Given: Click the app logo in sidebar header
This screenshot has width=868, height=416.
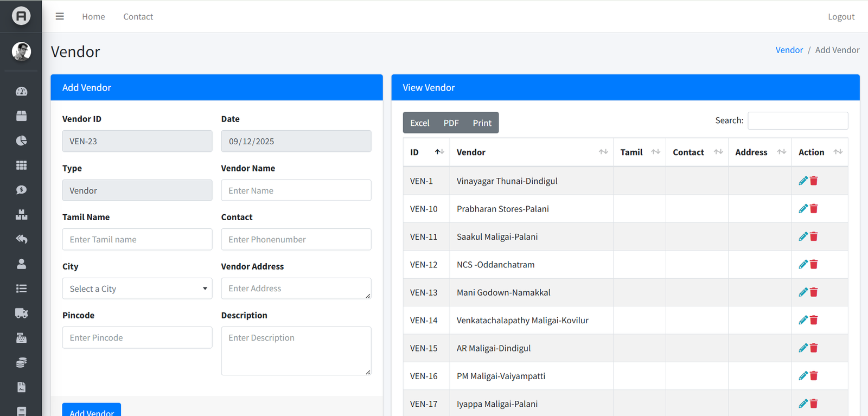Looking at the screenshot, I should click(x=21, y=16).
